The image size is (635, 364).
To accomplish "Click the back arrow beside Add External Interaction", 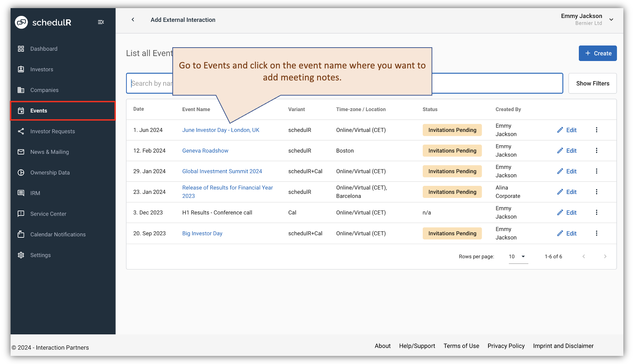I will (133, 20).
